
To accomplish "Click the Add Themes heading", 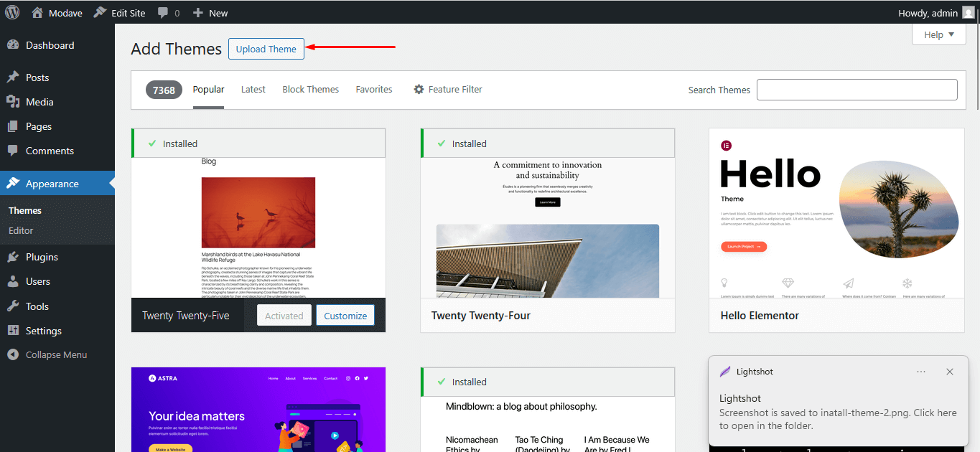I will tap(177, 49).
